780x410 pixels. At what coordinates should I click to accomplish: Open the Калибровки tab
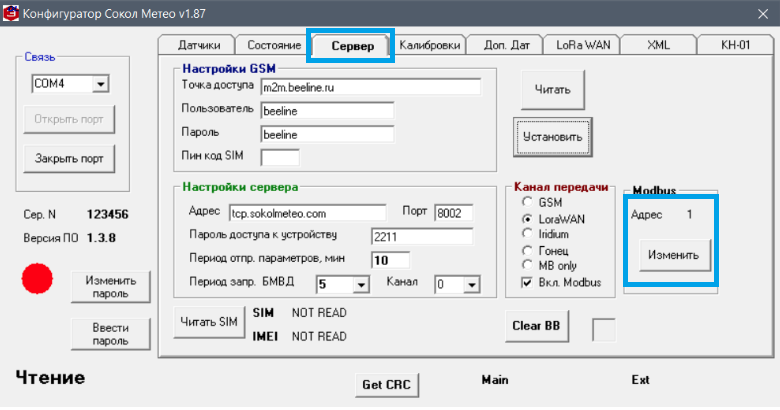point(429,45)
